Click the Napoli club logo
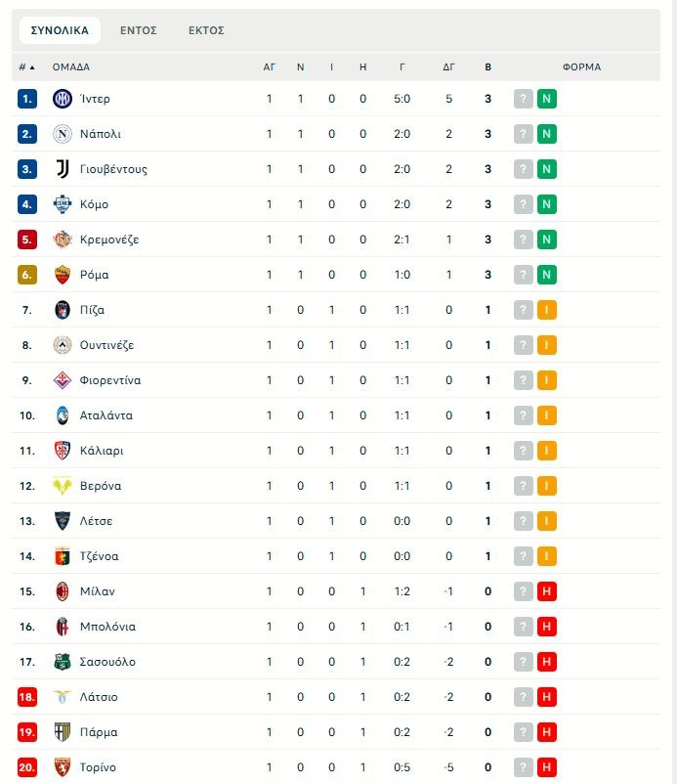 click(x=63, y=134)
